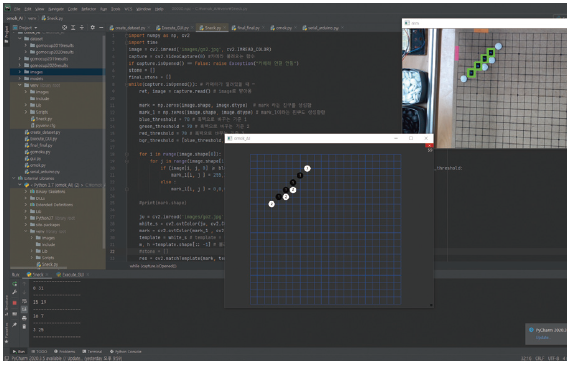This screenshot has height=365, width=570.
Task: Open the Navigate menu
Action: 56,9
